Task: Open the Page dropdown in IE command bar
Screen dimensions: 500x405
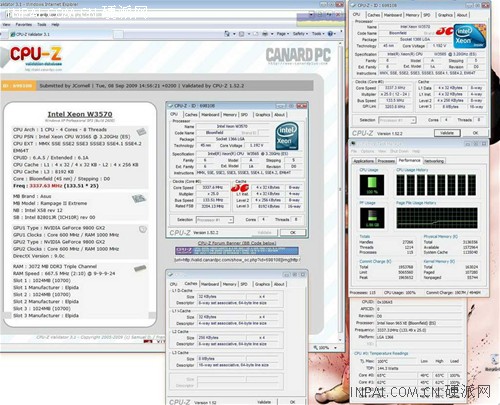Action: 283,34
